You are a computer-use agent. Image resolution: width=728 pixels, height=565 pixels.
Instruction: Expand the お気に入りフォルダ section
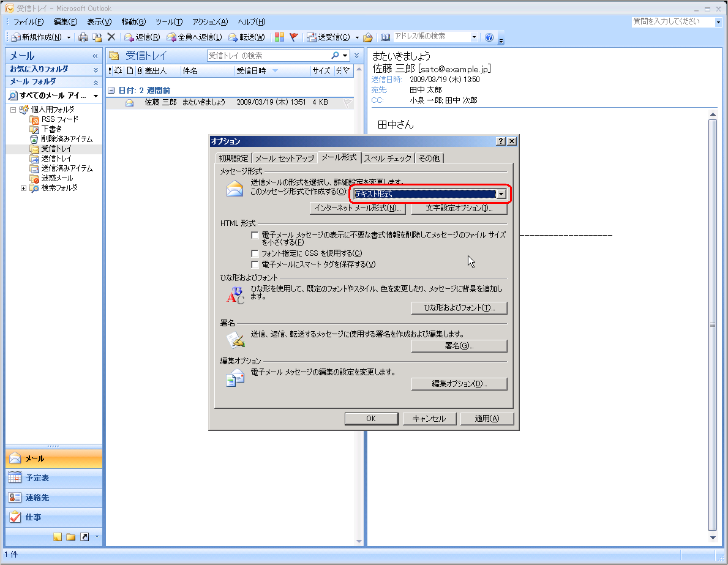pyautogui.click(x=96, y=70)
